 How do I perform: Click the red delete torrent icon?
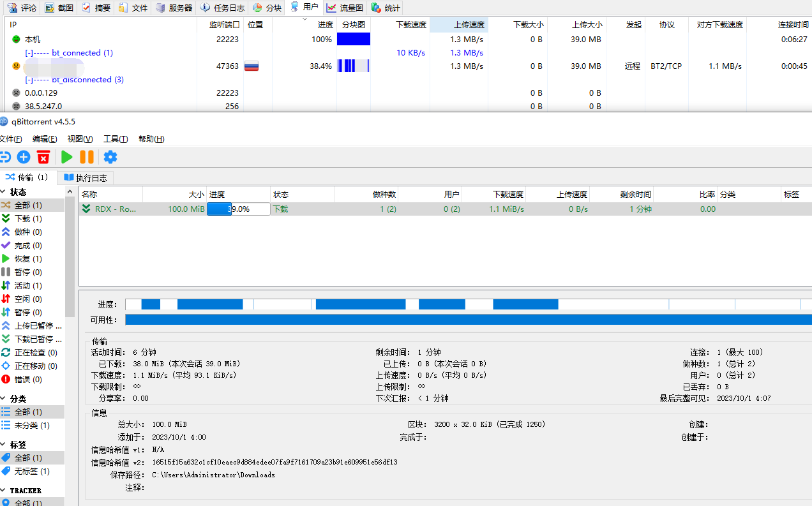point(43,157)
